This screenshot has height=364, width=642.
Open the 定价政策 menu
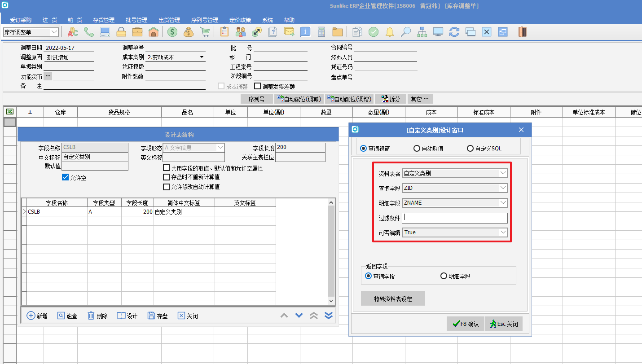(240, 20)
